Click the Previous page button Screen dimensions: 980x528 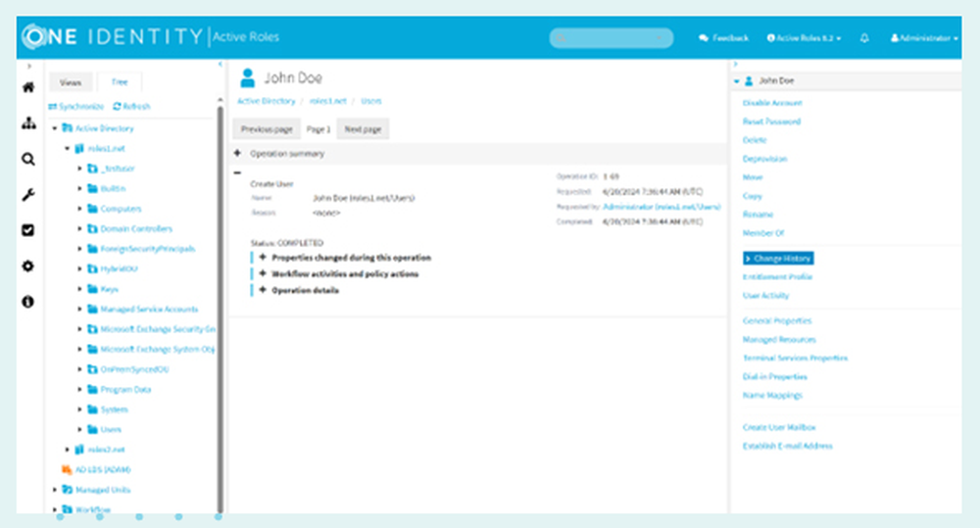point(267,128)
